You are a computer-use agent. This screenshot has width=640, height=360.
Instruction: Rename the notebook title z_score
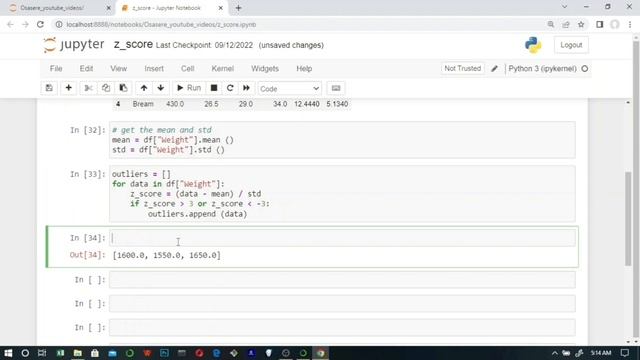[x=133, y=44]
